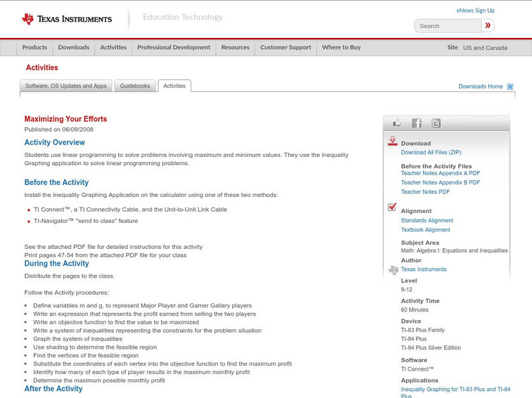Click the thumbs-up like icon
This screenshot has height=398, width=532.
[396, 123]
